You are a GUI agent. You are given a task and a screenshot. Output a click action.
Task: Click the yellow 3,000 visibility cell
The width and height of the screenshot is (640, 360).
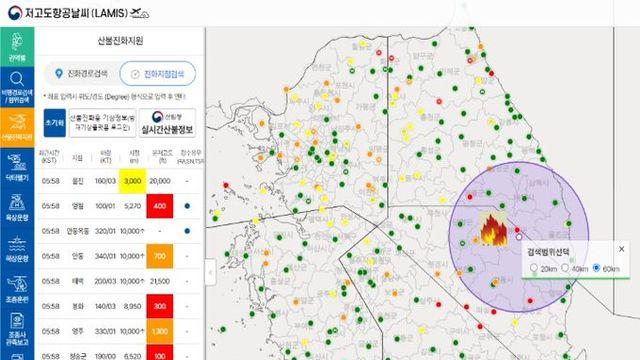pos(132,181)
